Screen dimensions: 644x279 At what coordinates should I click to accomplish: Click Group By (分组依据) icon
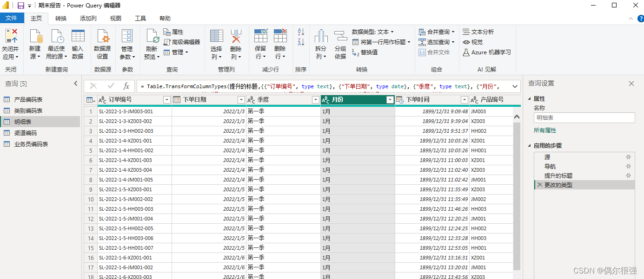click(341, 36)
